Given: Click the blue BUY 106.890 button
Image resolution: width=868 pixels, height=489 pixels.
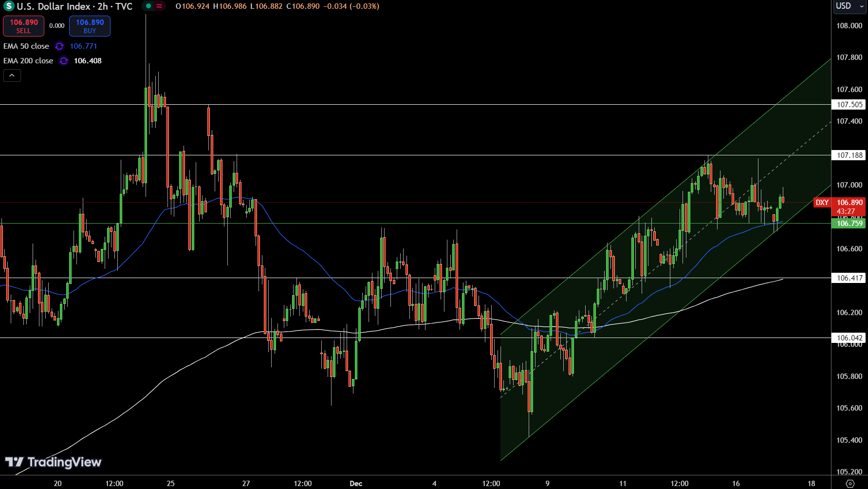Looking at the screenshot, I should (x=90, y=26).
